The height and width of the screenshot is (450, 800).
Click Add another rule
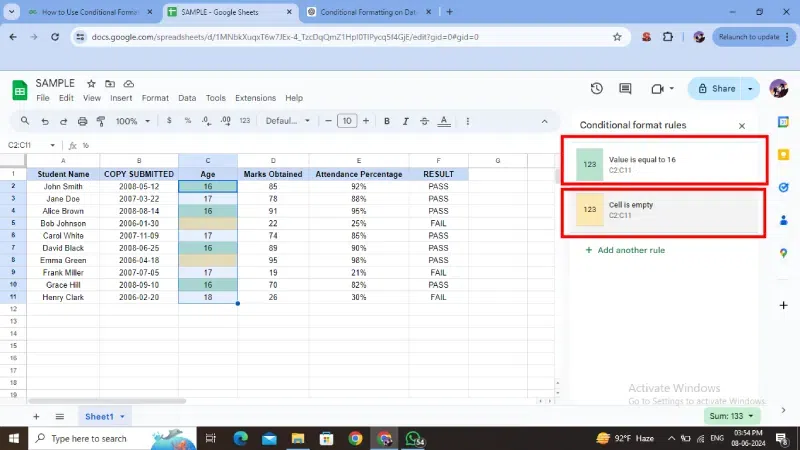point(625,250)
